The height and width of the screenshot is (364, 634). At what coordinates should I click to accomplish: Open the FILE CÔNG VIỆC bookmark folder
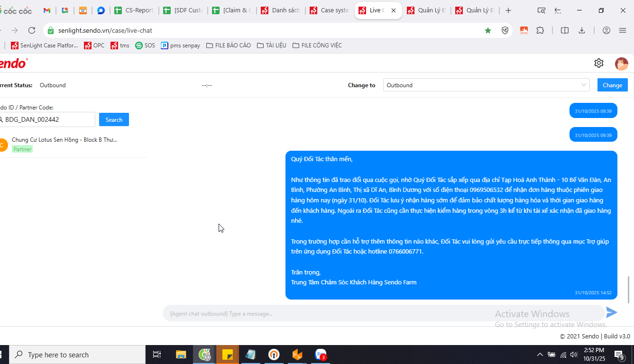(317, 45)
